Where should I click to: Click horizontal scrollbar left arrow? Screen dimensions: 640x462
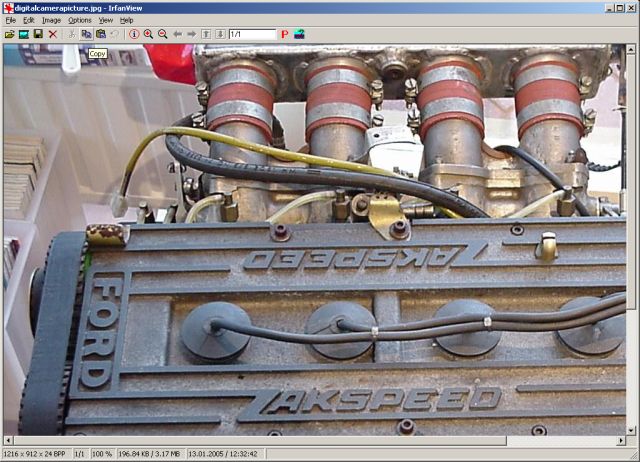[x=8, y=440]
